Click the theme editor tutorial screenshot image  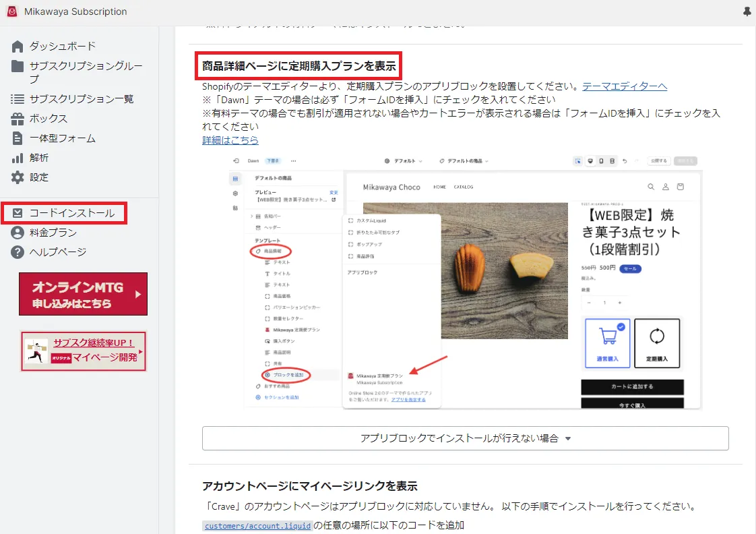pyautogui.click(x=466, y=283)
